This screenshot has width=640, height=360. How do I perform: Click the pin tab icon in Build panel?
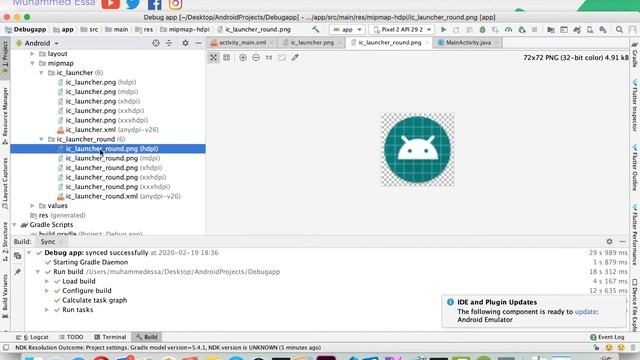(17, 272)
